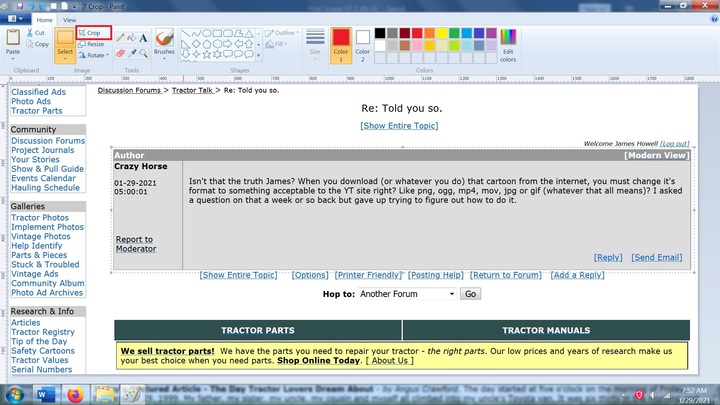Screen dimensions: 720x405
Task: Choose the Curve shape
Action: click(196, 34)
